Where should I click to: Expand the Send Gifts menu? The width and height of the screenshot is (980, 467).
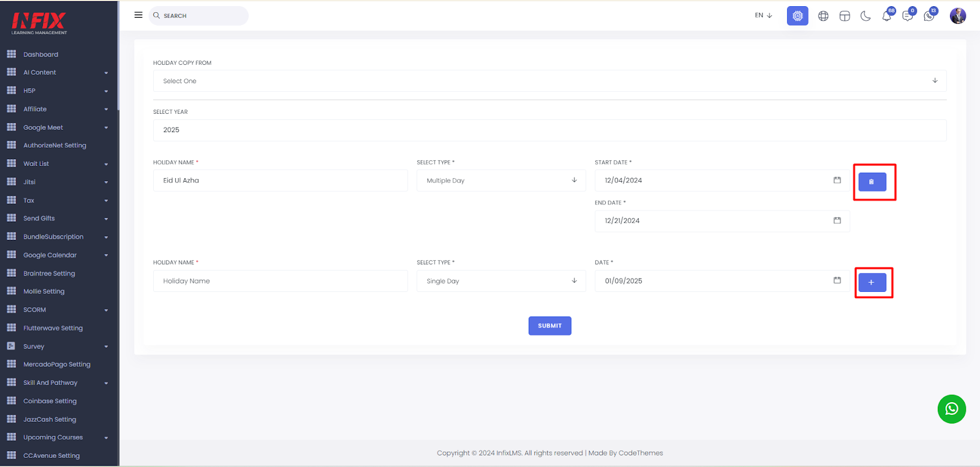tap(58, 218)
